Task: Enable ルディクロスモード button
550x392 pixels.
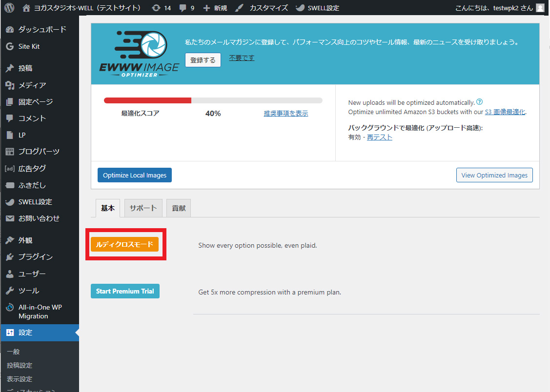Action: point(124,244)
